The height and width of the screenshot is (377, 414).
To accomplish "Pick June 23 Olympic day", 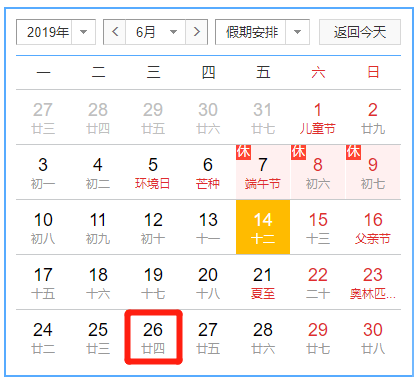I will (373, 282).
